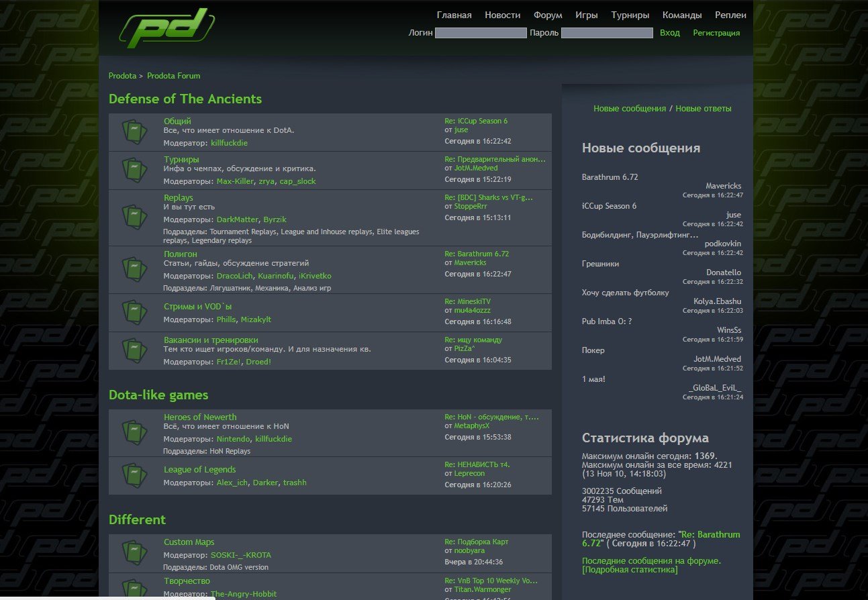Open the Barathrum 6.72 sidebar topic
Image resolution: width=868 pixels, height=600 pixels.
(x=610, y=177)
